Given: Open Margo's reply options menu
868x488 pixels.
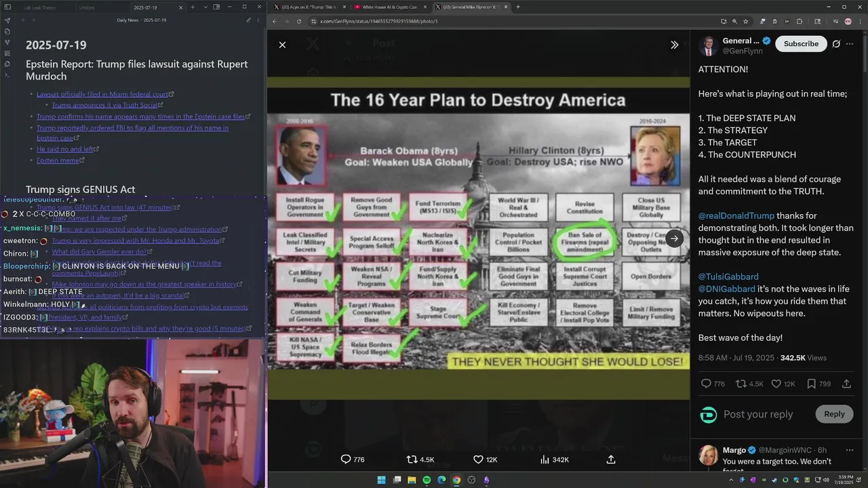Looking at the screenshot, I should pyautogui.click(x=850, y=450).
